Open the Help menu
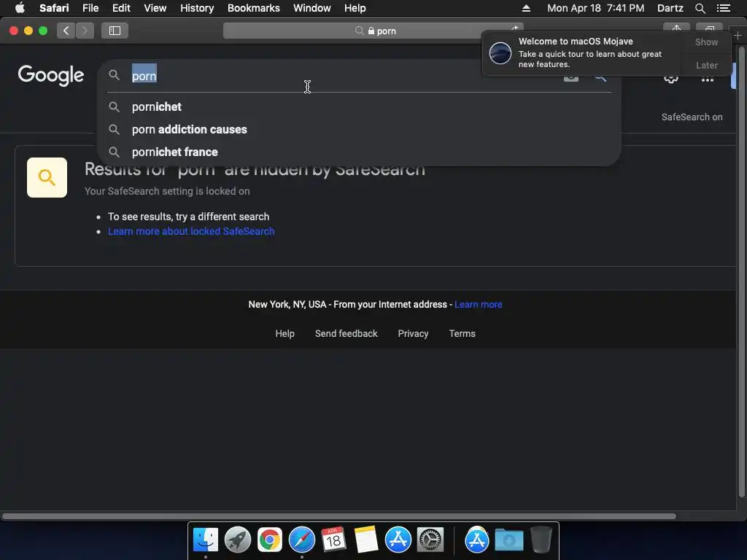The image size is (747, 560). [355, 8]
